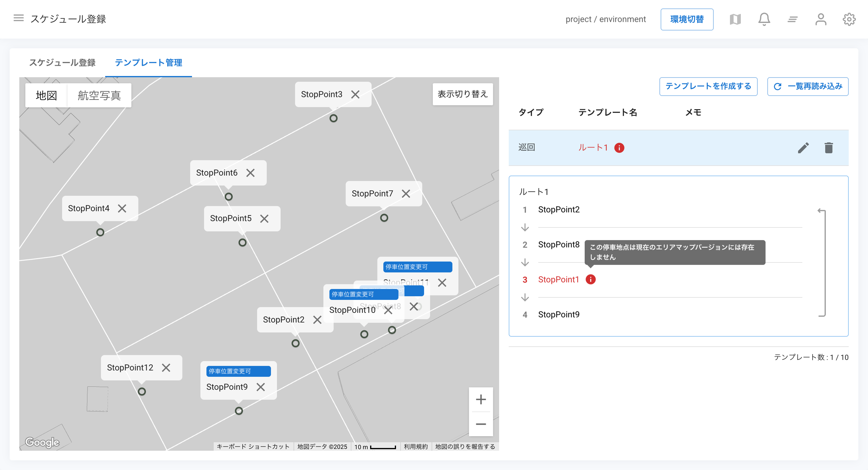The image size is (868, 470).
Task: Close the StopPoint4 map label
Action: 122,209
